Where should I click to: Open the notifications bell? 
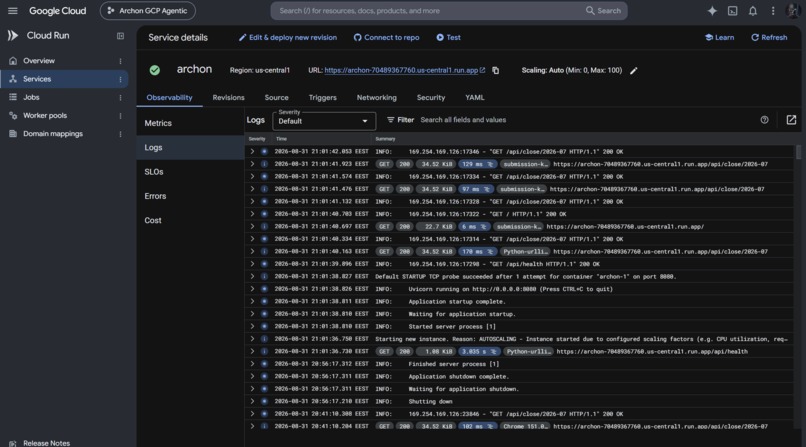pyautogui.click(x=753, y=11)
